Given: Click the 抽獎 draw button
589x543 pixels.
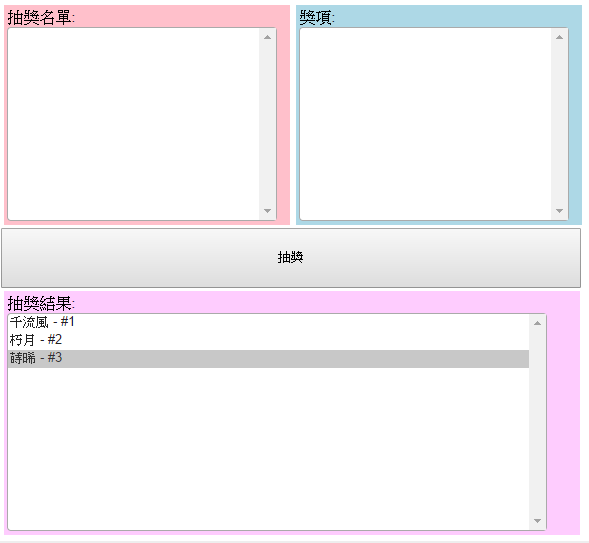Looking at the screenshot, I should tap(291, 258).
